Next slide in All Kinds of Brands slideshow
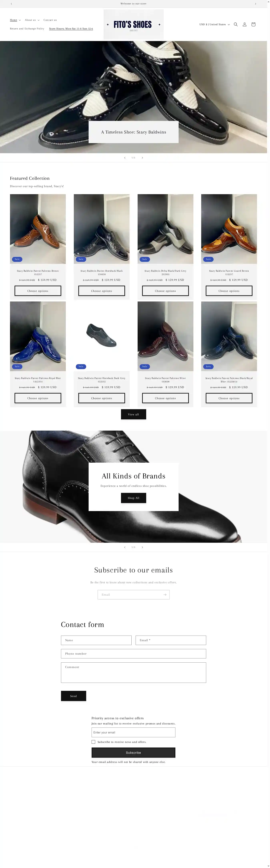This screenshot has width=270, height=868. (x=142, y=547)
